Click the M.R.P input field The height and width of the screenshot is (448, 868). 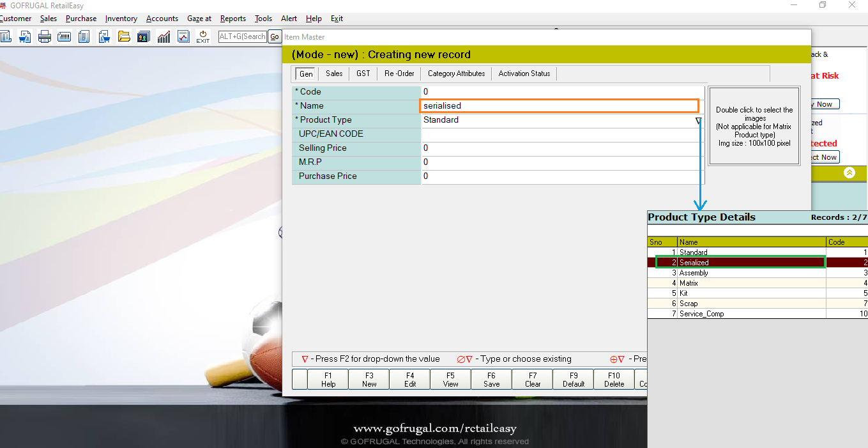[x=562, y=162]
